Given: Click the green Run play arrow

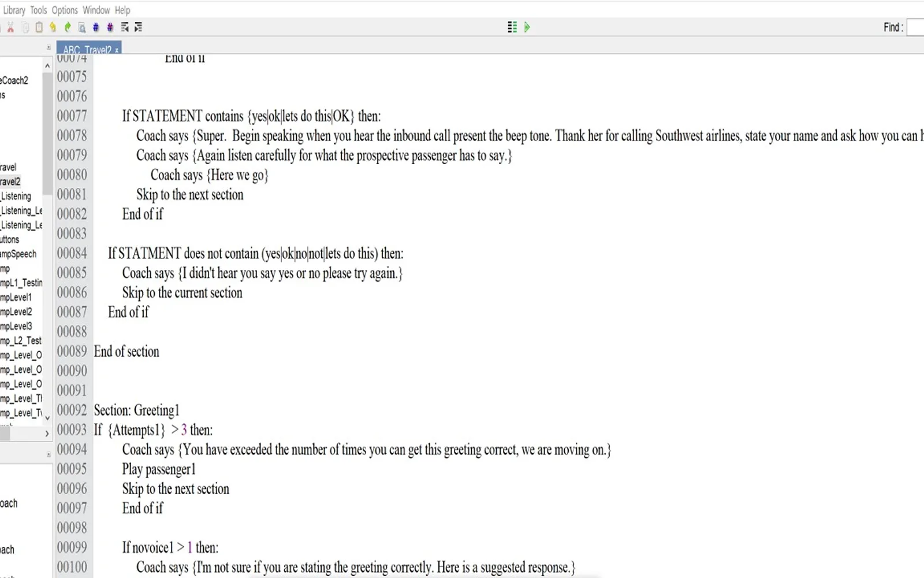Looking at the screenshot, I should pyautogui.click(x=527, y=27).
